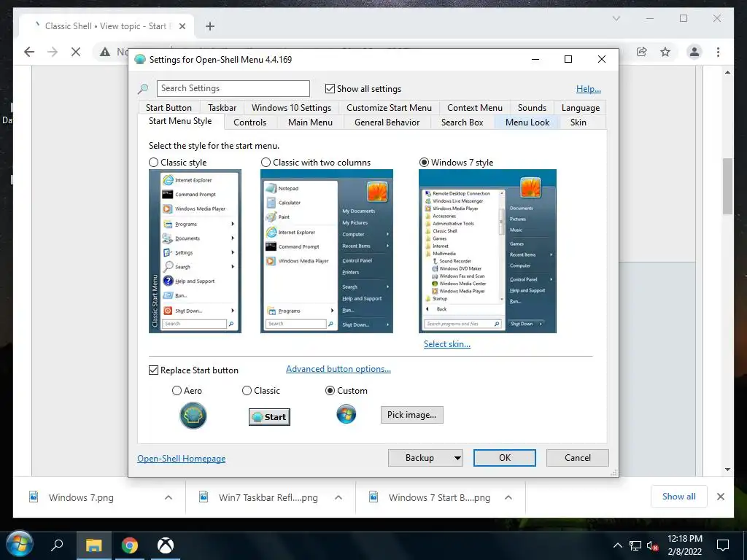
Task: Open the Skin tab
Action: (x=578, y=122)
